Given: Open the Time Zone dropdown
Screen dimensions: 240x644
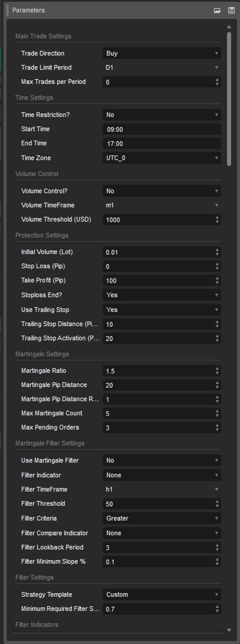Looking at the screenshot, I should (x=161, y=158).
